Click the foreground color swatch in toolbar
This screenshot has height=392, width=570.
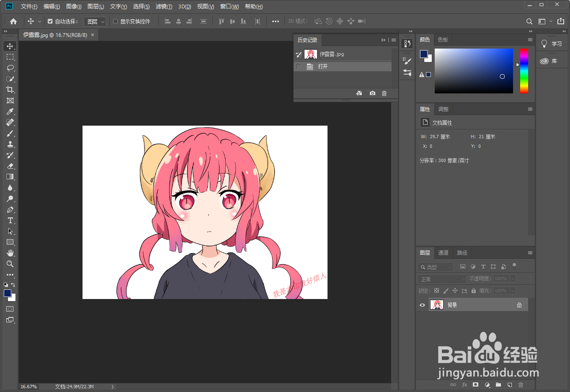[x=8, y=293]
